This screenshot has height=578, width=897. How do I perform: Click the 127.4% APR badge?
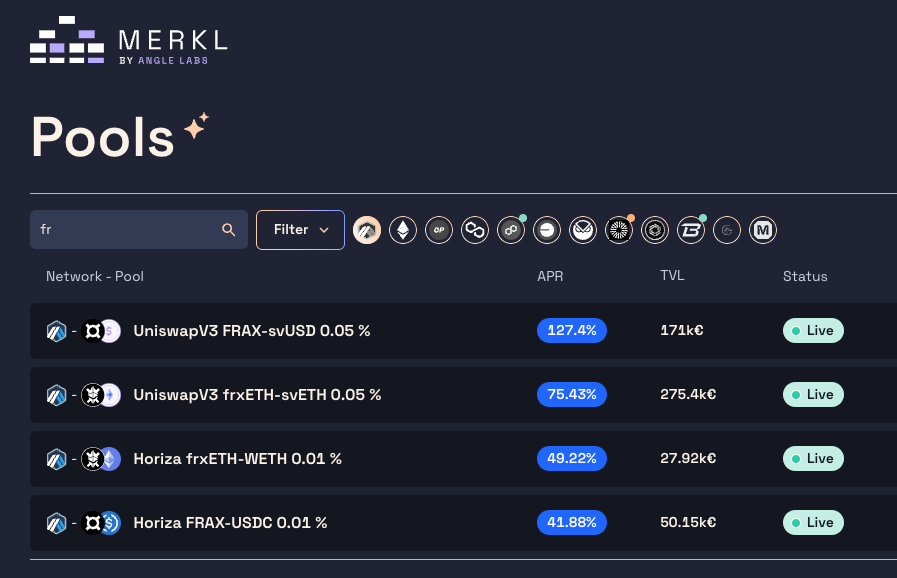[x=571, y=331]
